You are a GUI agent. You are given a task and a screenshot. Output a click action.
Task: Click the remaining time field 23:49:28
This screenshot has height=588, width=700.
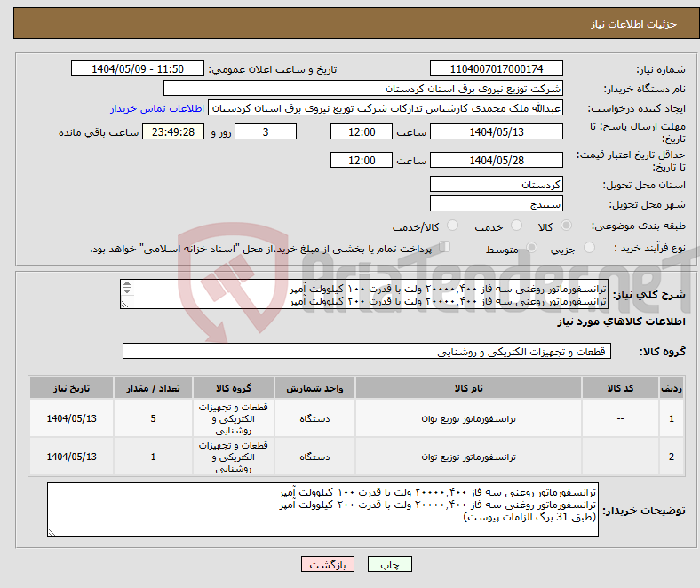tap(173, 132)
